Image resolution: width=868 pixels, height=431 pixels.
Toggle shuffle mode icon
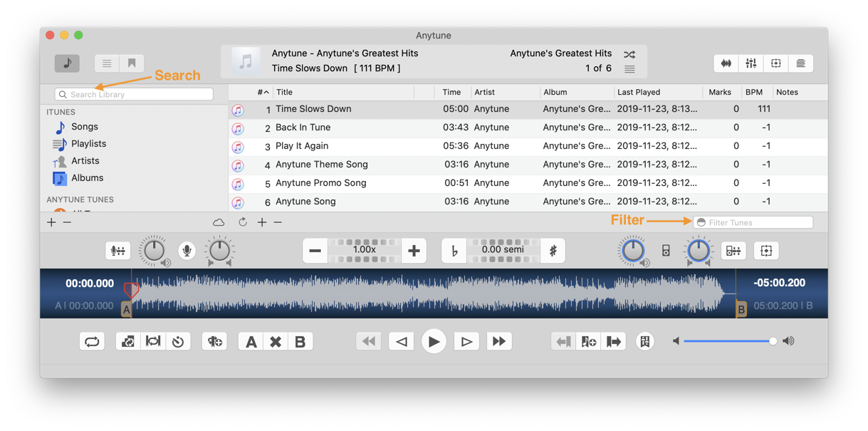[x=629, y=54]
